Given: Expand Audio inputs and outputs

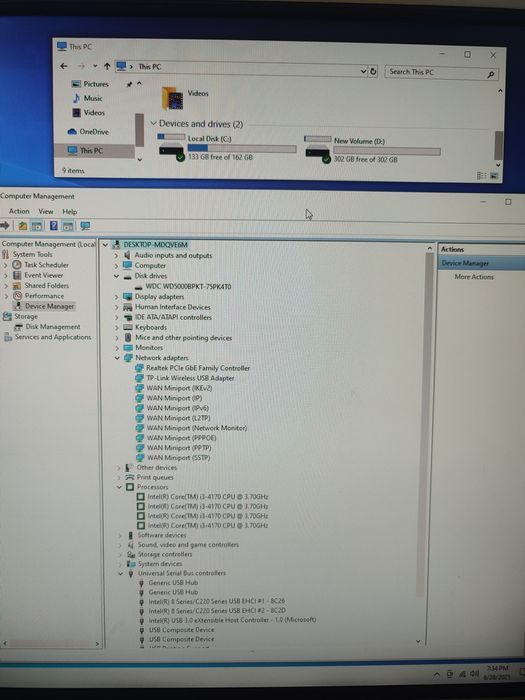Looking at the screenshot, I should pyautogui.click(x=116, y=255).
